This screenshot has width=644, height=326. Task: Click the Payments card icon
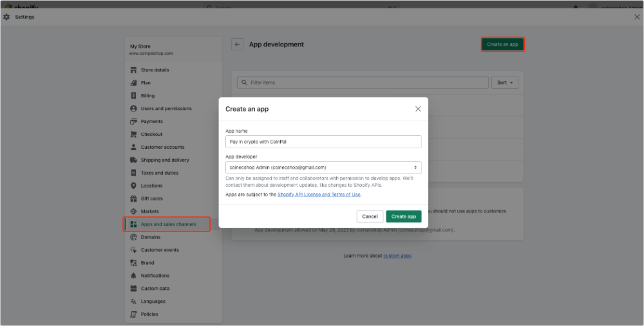tap(133, 121)
